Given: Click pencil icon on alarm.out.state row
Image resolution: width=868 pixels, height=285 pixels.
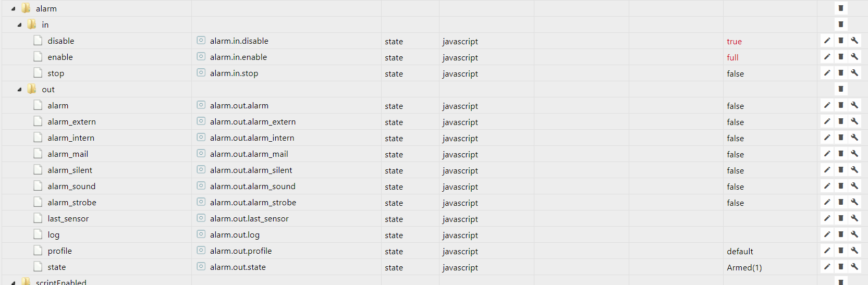Looking at the screenshot, I should pos(827,267).
